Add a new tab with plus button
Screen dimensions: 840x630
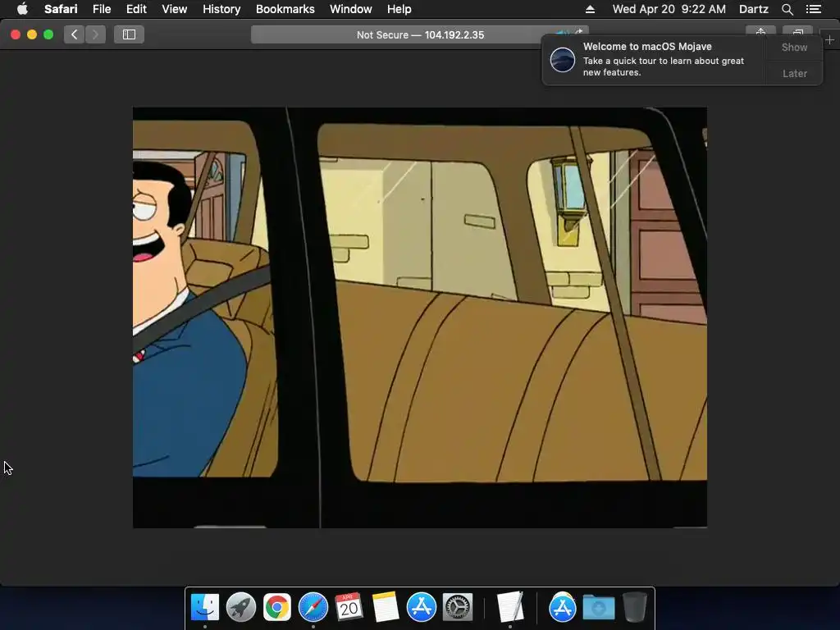pyautogui.click(x=829, y=39)
